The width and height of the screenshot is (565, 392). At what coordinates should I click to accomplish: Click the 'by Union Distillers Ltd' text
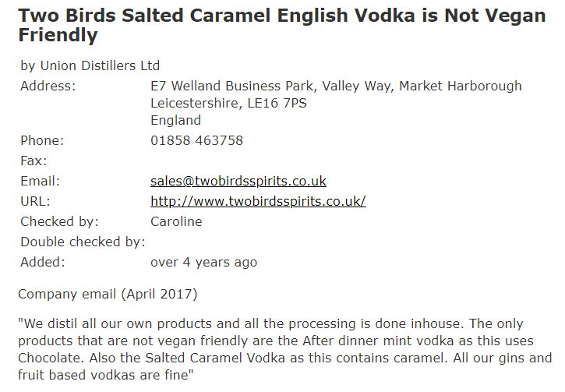pos(90,65)
